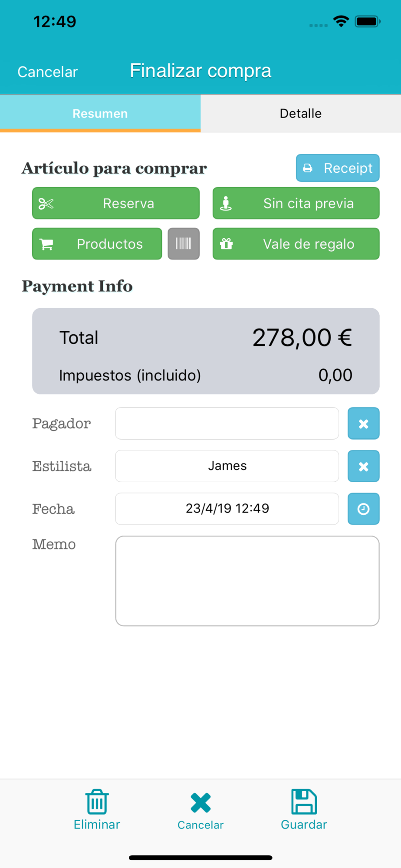Tap the Eliminar trash icon
The width and height of the screenshot is (401, 868).
pyautogui.click(x=97, y=802)
